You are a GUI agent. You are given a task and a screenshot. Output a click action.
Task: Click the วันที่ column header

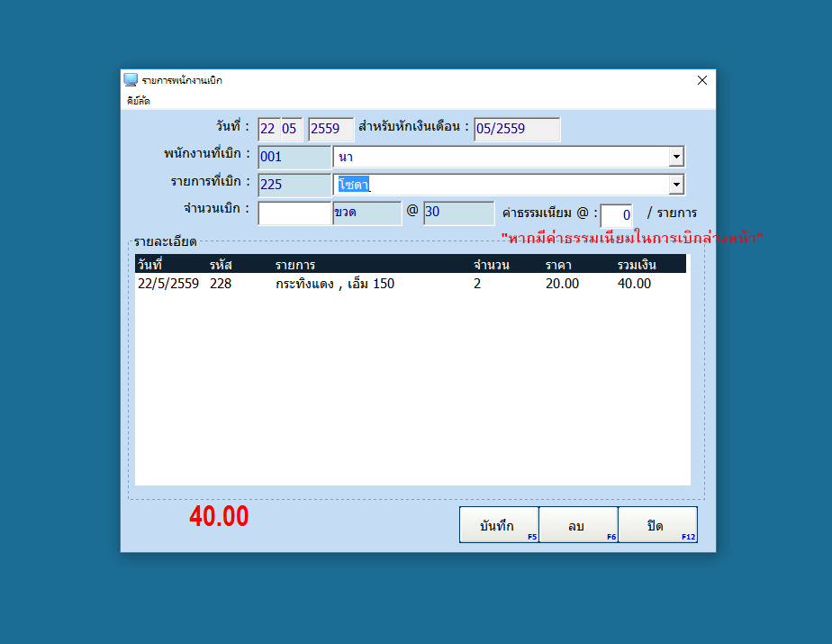pyautogui.click(x=150, y=265)
